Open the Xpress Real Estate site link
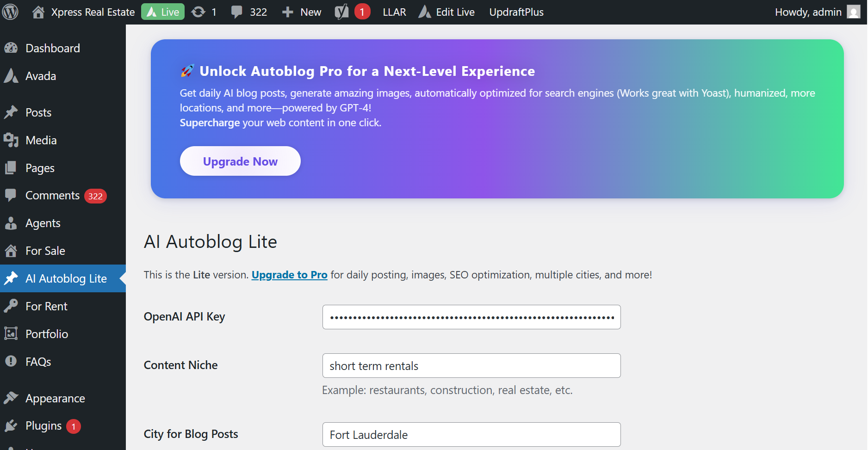868x450 pixels. point(93,12)
